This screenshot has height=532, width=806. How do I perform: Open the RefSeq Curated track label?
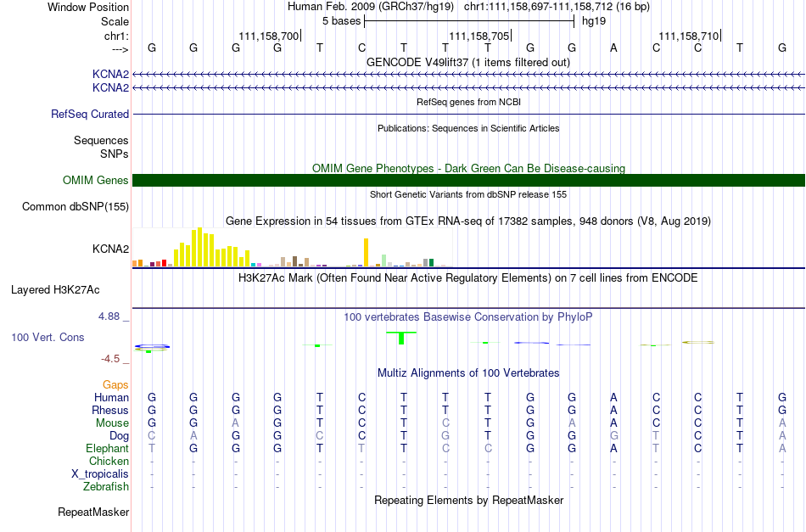(x=90, y=114)
